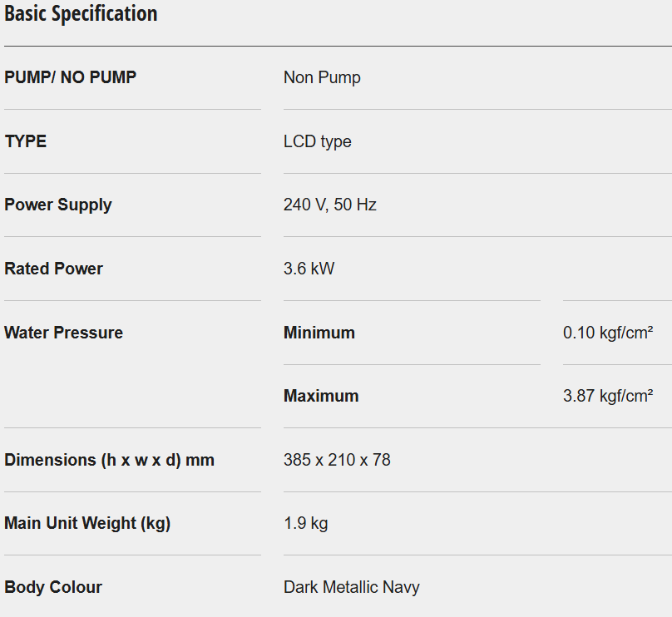Click the Power Supply label
The image size is (672, 617).
(x=58, y=205)
